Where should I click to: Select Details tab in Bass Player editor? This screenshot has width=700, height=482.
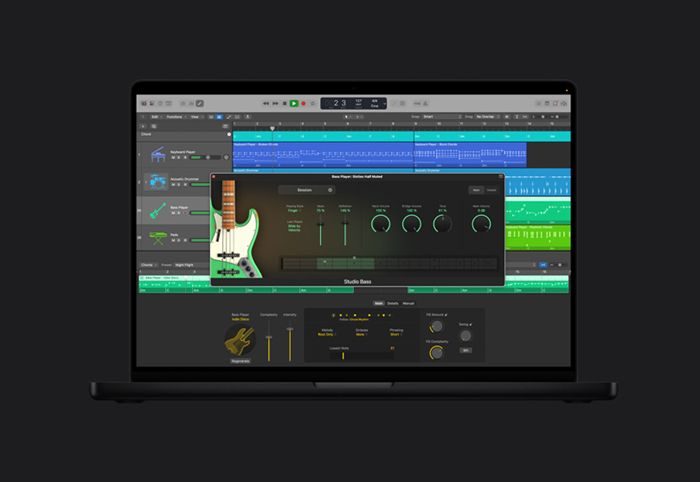[x=393, y=303]
